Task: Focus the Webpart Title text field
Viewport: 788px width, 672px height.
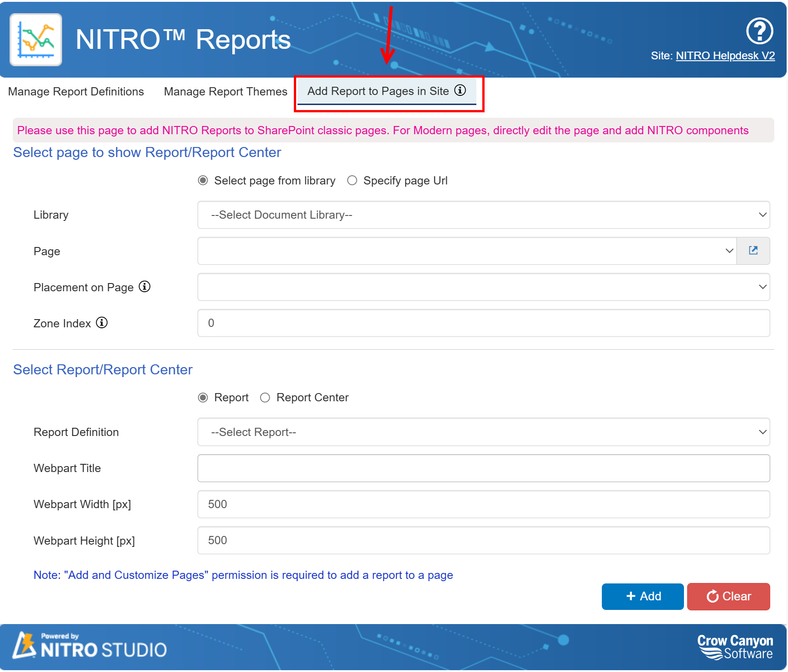Action: point(484,468)
